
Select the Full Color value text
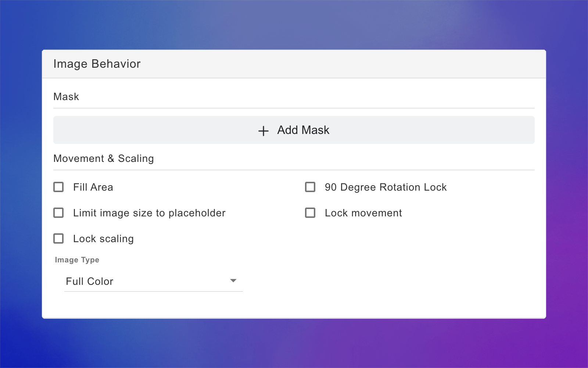pos(89,281)
